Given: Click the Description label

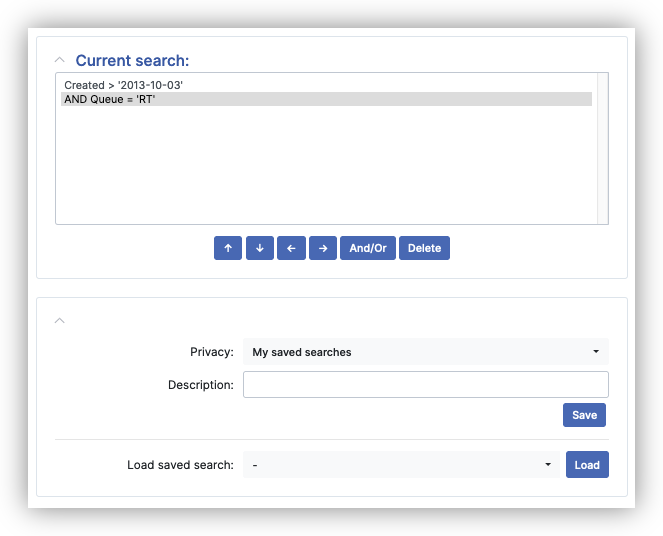Looking at the screenshot, I should pos(200,385).
